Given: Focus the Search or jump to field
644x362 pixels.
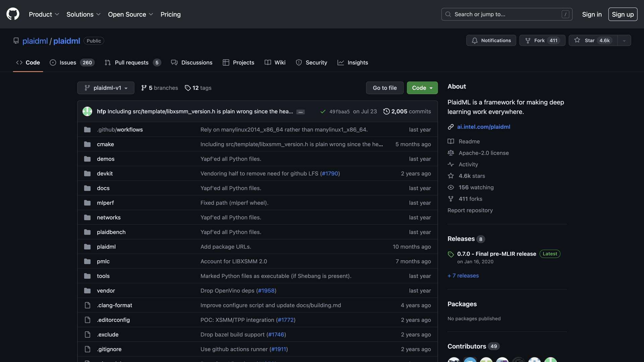Looking at the screenshot, I should tap(506, 14).
